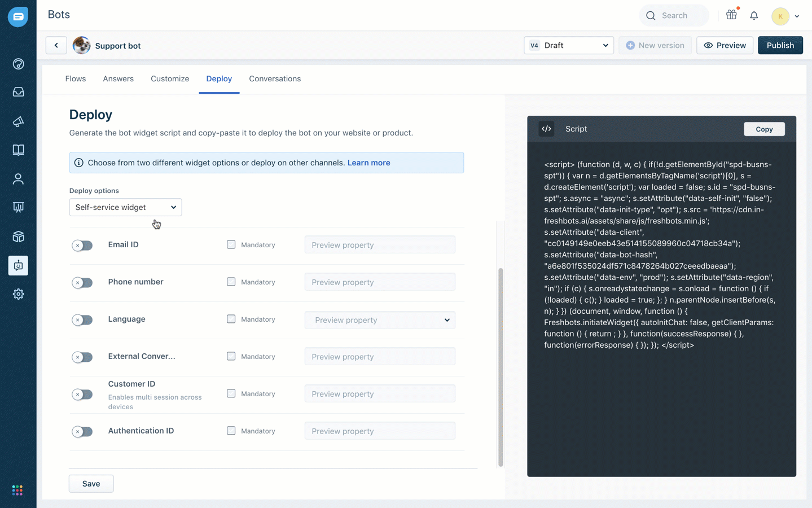Open the knowledge book icon in sidebar
Image resolution: width=812 pixels, height=508 pixels.
[x=18, y=150]
